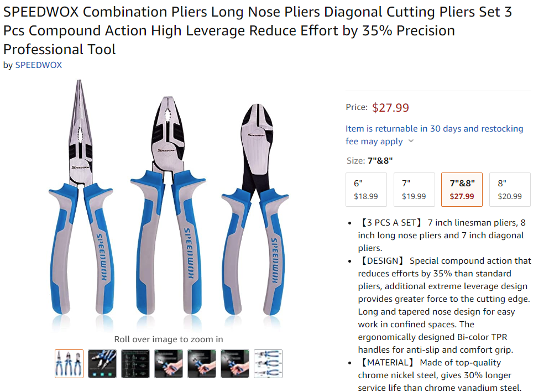Show the fourth product thumbnail image
This screenshot has width=549, height=392.
pyautogui.click(x=169, y=364)
